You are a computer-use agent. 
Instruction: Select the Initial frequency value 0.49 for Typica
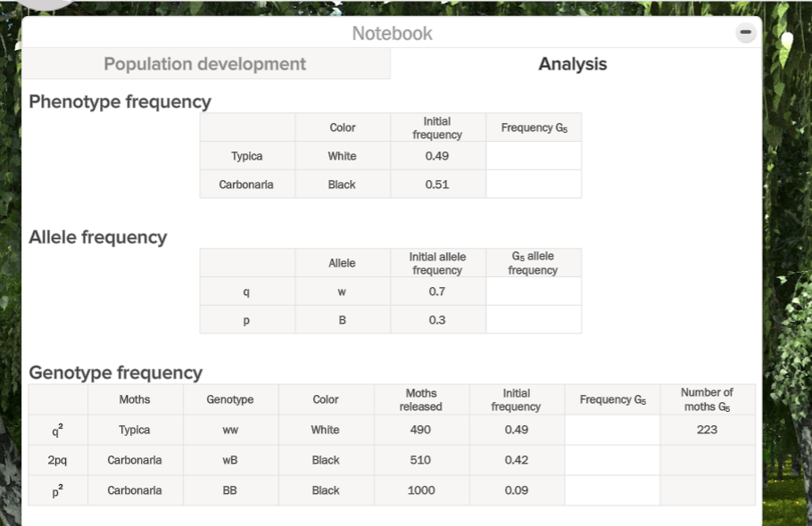click(x=438, y=156)
